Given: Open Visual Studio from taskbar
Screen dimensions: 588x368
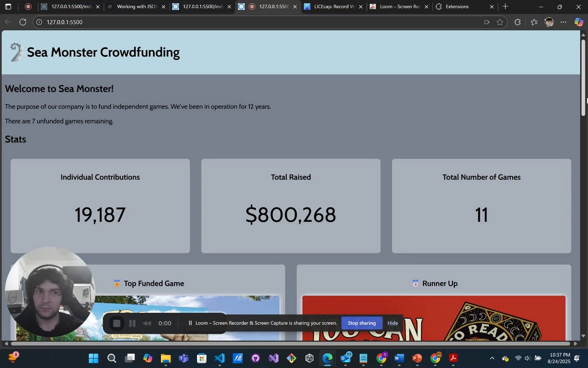Looking at the screenshot, I should (x=274, y=358).
